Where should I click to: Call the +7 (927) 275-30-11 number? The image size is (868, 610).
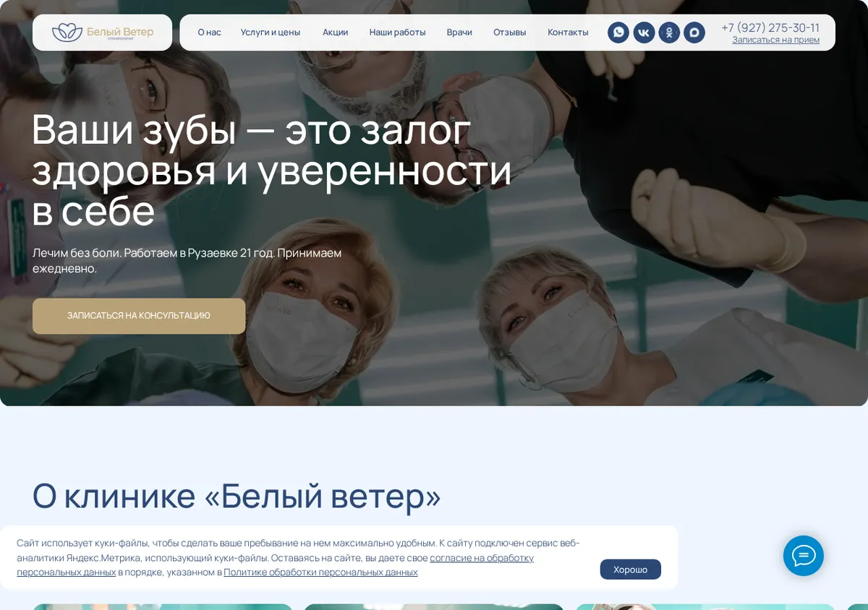(770, 27)
